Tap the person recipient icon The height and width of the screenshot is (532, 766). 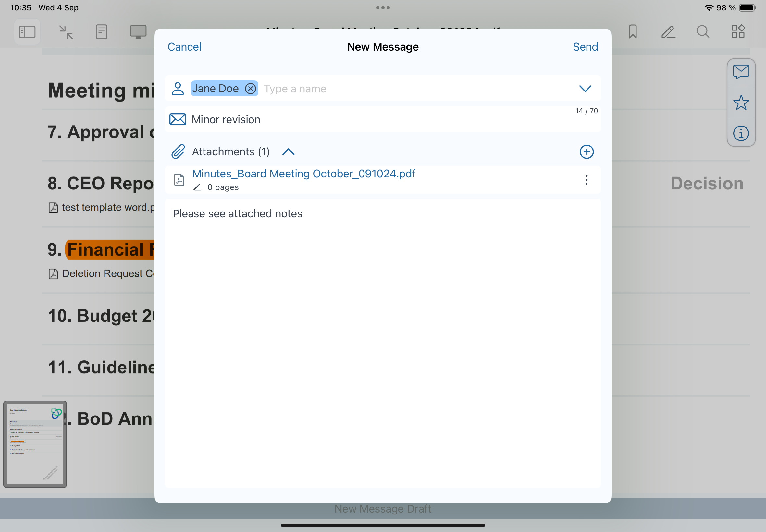tap(178, 89)
